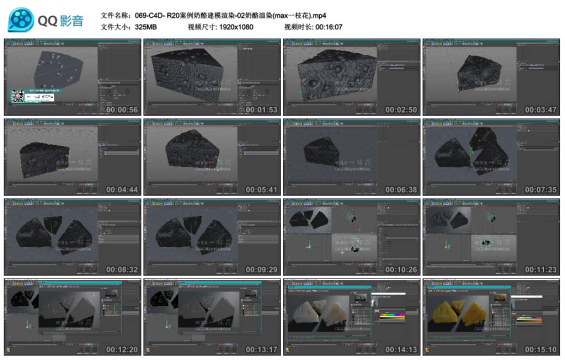Select the yellow cheese render at 00:15:10
This screenshot has height=360, width=565.
pos(491,317)
